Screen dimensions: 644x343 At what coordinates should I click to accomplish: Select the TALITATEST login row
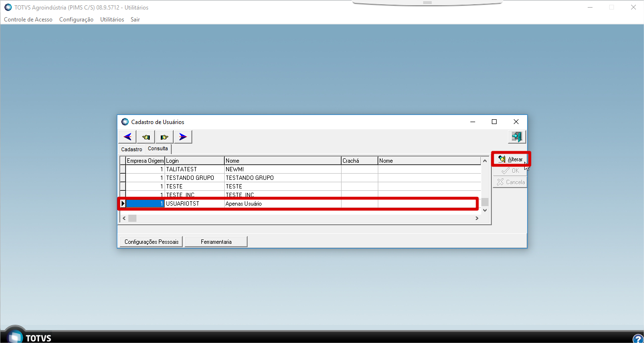195,169
